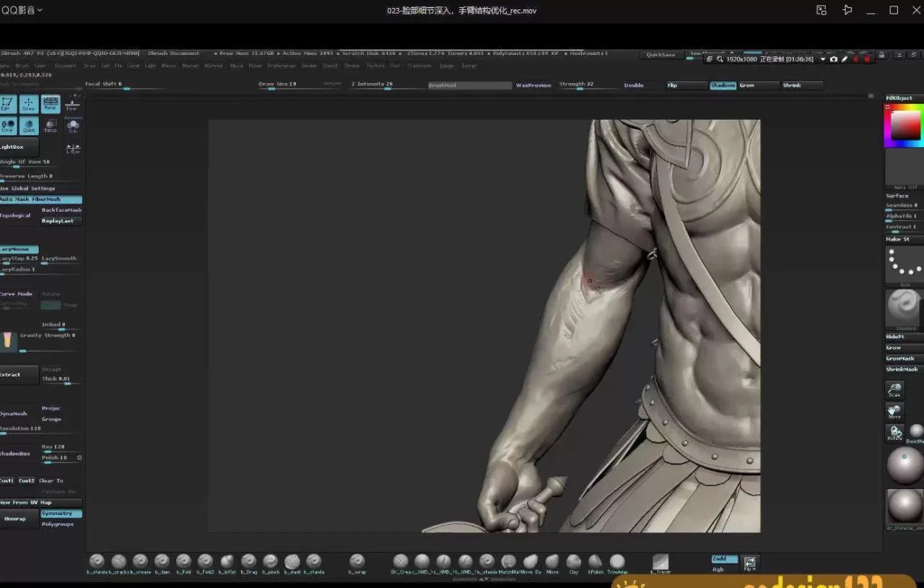
Task: Click the Scale tool icon
Action: (x=894, y=390)
